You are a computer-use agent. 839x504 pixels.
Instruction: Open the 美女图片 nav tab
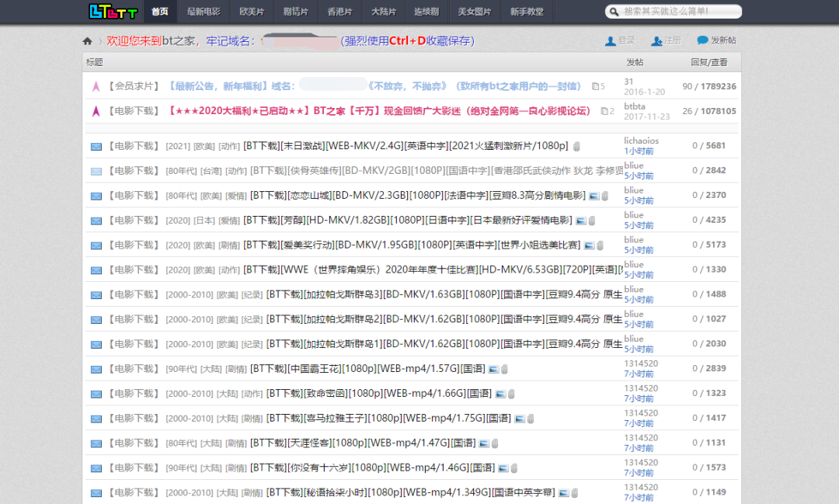click(x=475, y=11)
